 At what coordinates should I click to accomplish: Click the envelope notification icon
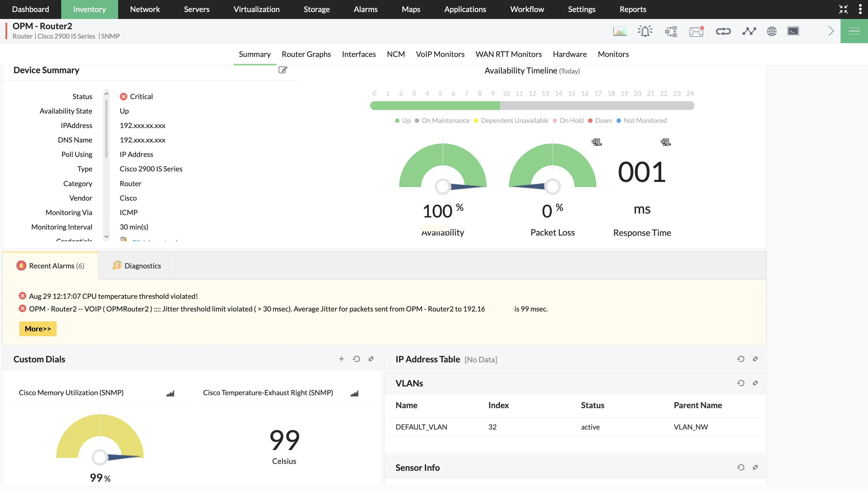point(696,31)
